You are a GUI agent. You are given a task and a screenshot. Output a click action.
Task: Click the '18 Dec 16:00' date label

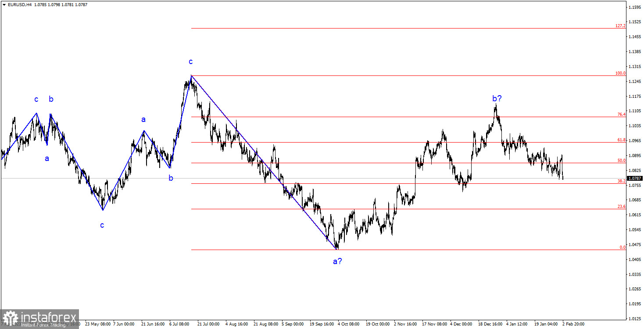490,324
